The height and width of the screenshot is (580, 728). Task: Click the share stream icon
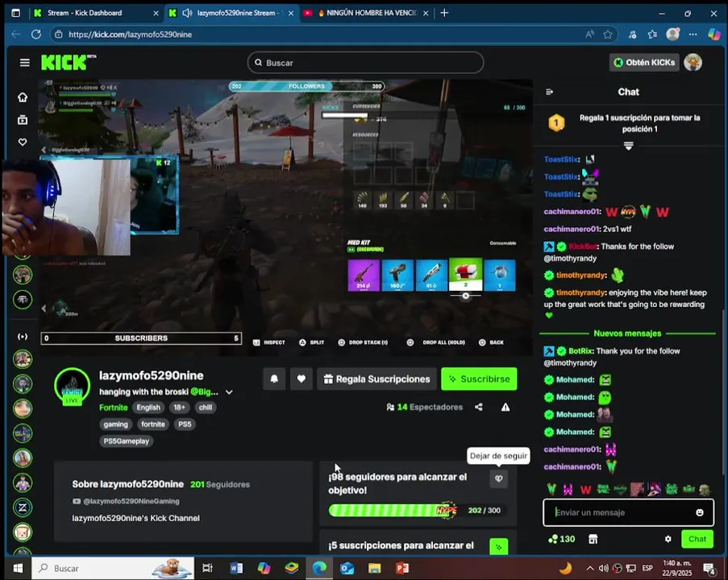point(479,407)
